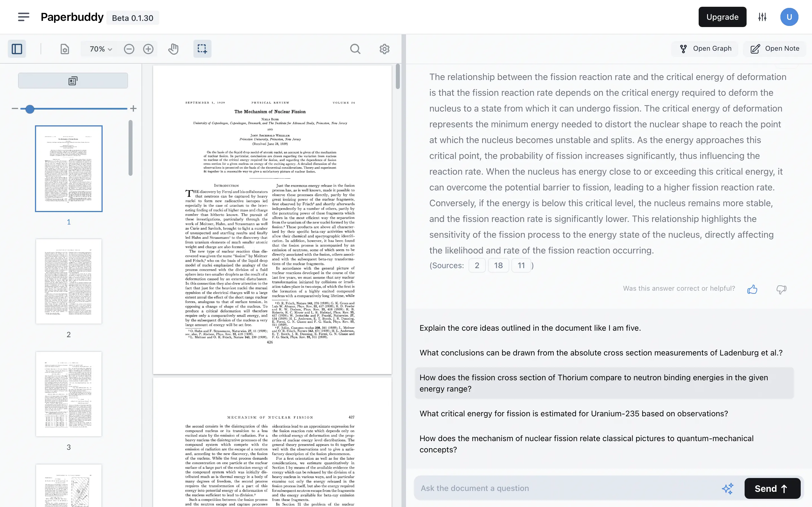Select page 2 thumbnail
Screen dimensions: 812x507
tap(69, 281)
